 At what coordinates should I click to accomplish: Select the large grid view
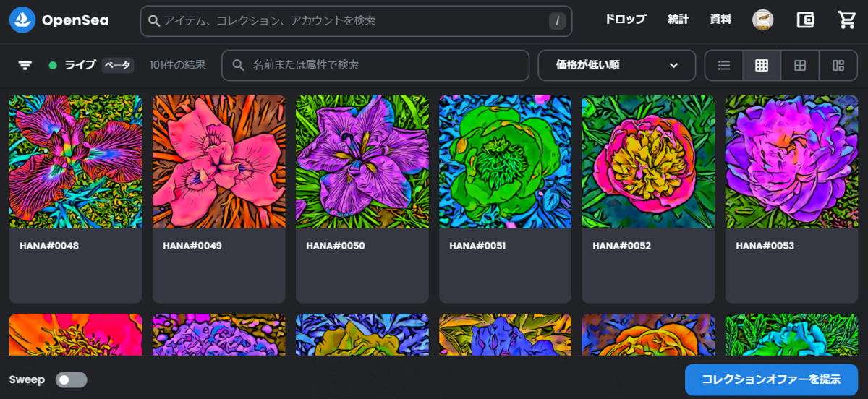click(x=800, y=65)
